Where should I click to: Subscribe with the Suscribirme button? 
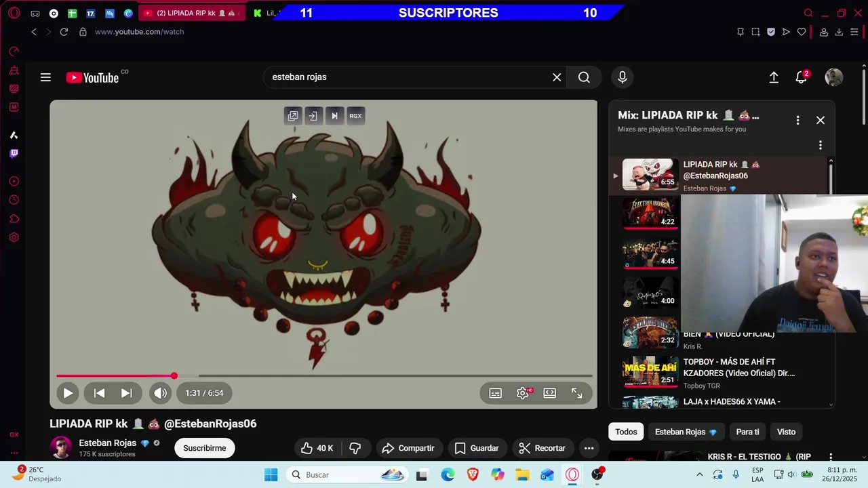pyautogui.click(x=204, y=448)
